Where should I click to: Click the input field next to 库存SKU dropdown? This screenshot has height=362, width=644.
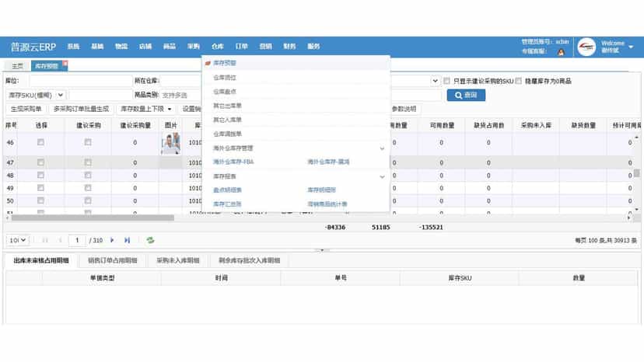click(x=100, y=96)
